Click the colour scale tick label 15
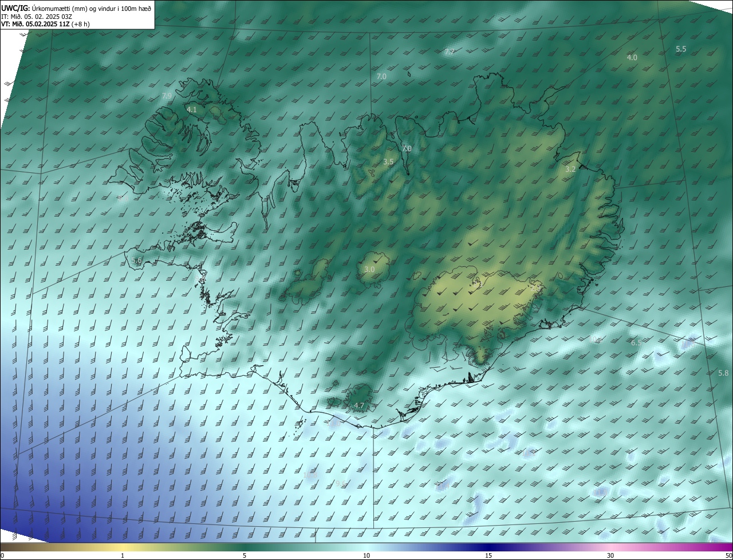Viewport: 733px width, 560px height. pyautogui.click(x=488, y=555)
